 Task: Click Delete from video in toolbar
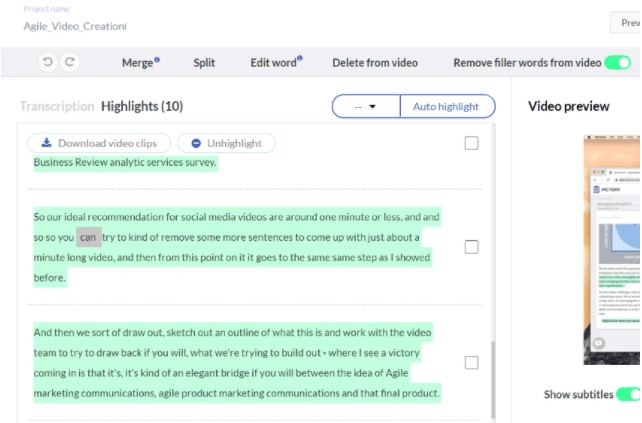click(375, 62)
